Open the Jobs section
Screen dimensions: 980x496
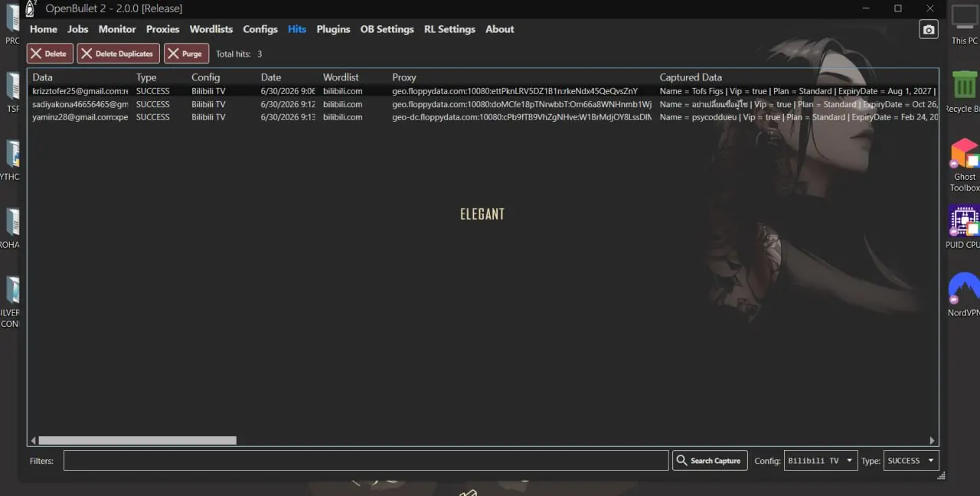pyautogui.click(x=78, y=29)
